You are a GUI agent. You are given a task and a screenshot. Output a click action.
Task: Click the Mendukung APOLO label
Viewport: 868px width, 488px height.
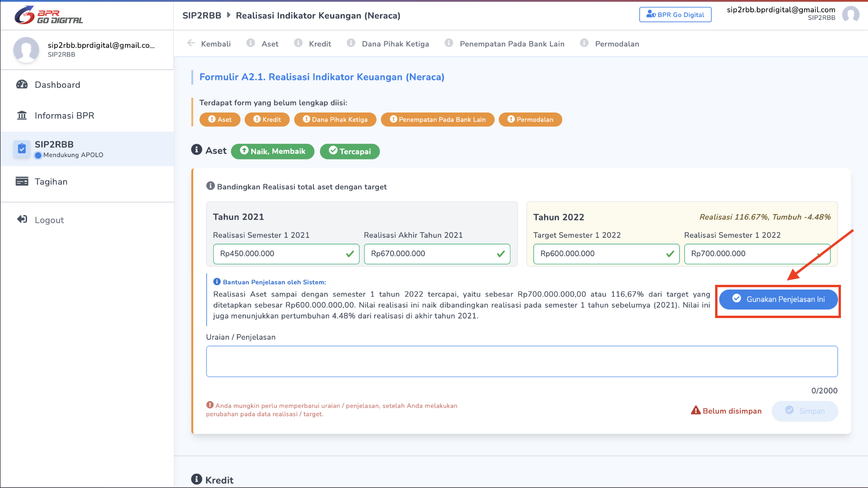[x=73, y=155]
